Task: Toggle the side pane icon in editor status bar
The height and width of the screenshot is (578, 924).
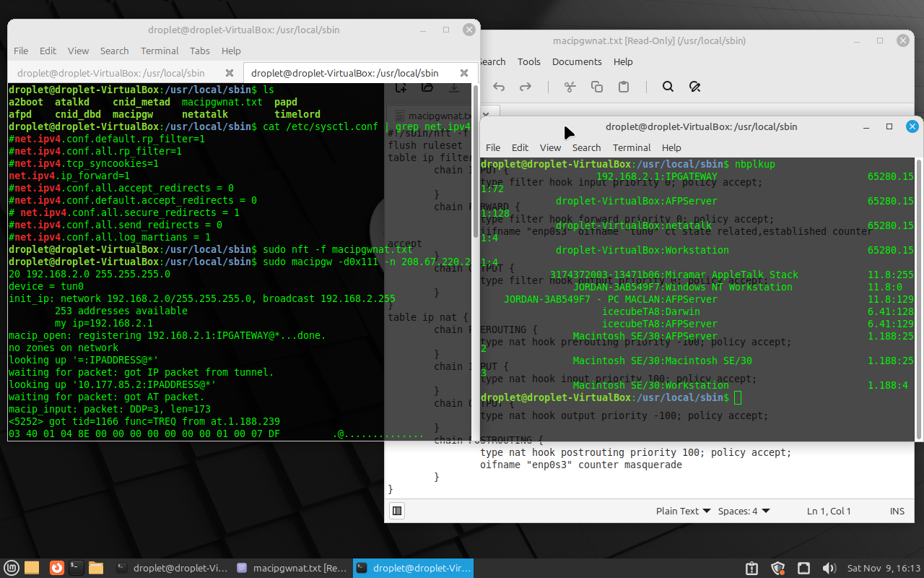Action: tap(396, 511)
